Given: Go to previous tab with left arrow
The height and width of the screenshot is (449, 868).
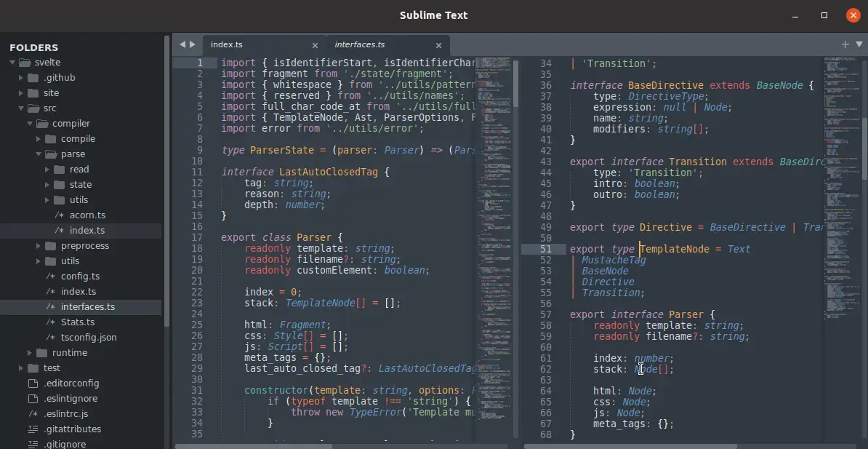Looking at the screenshot, I should pyautogui.click(x=182, y=44).
